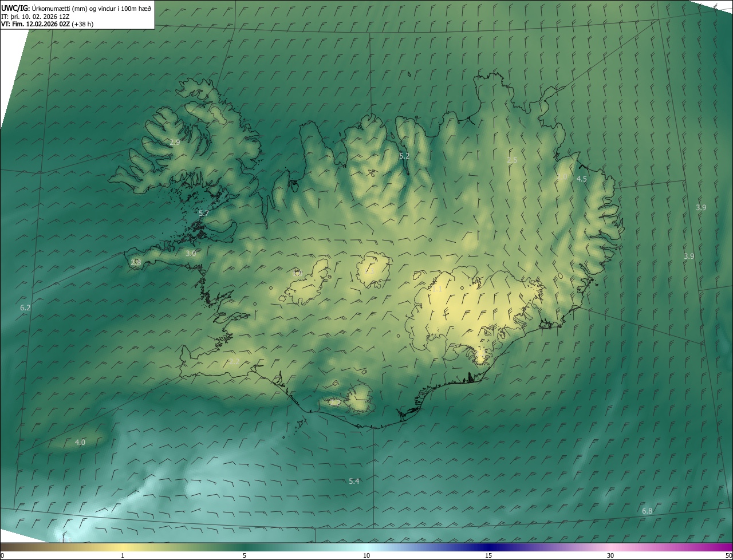Click the 2.9 value in the Westfjords
733x560 pixels.
click(x=175, y=142)
